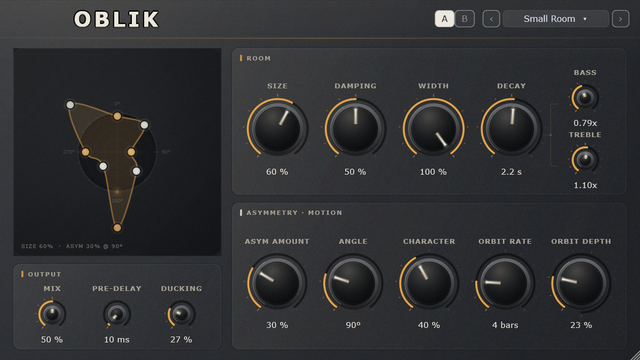This screenshot has height=360, width=640.
Task: Select the 60 % size value
Action: tap(277, 172)
